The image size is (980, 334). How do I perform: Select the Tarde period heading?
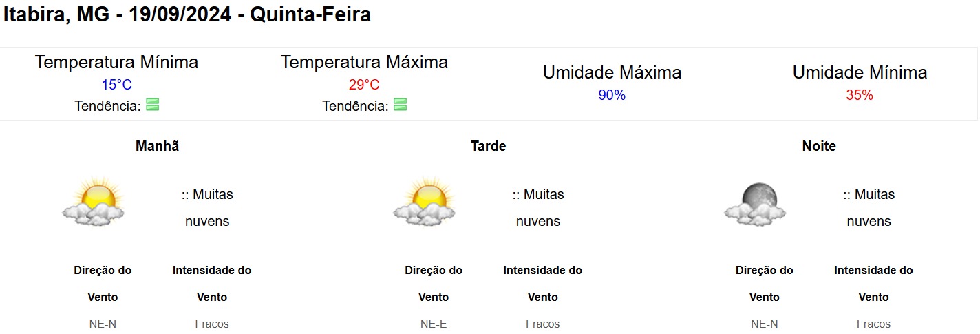(x=489, y=146)
